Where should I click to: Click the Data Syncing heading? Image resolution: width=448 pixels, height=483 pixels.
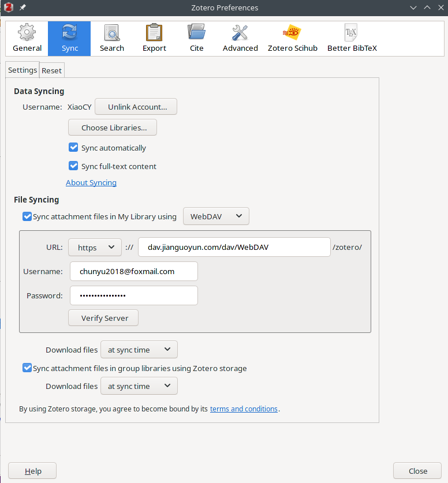pos(39,91)
